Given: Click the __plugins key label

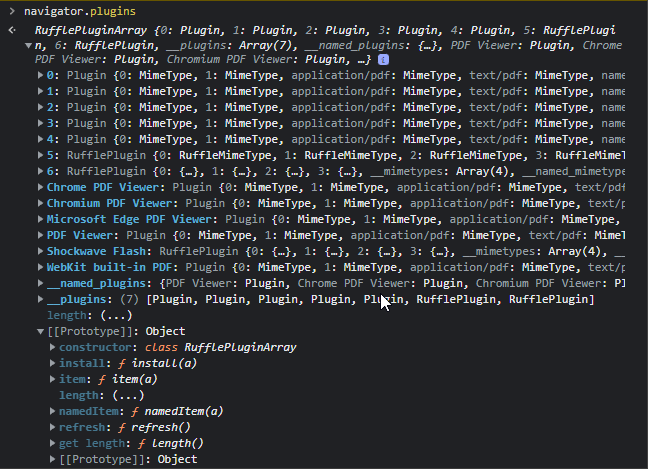Looking at the screenshot, I should coord(76,299).
